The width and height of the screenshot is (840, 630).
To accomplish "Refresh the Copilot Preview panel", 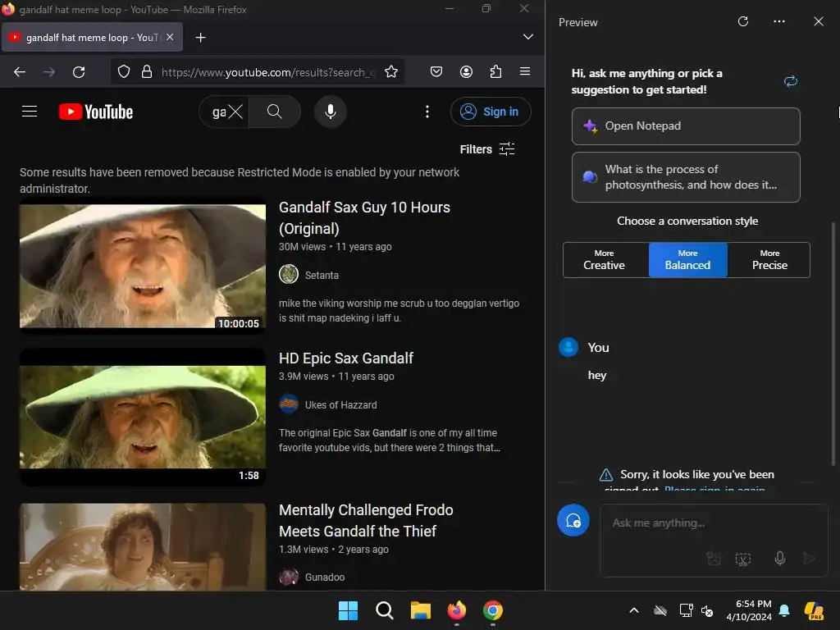I will click(743, 21).
